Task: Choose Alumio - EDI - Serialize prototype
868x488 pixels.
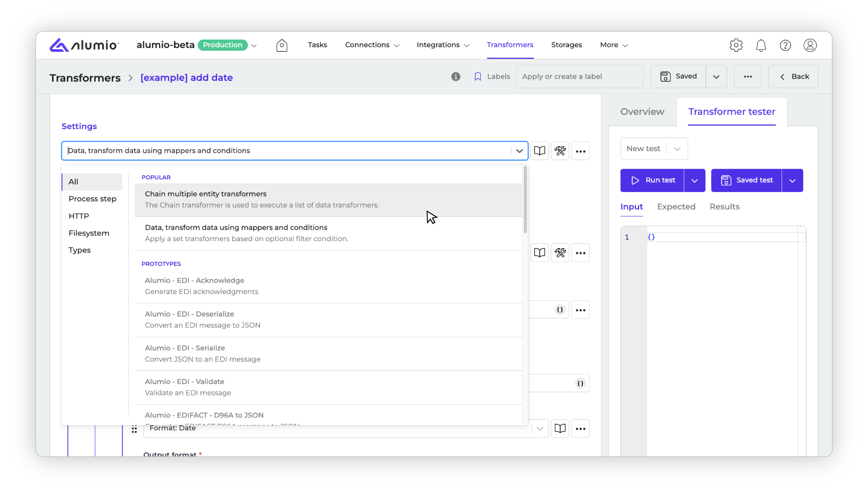Action: point(328,354)
